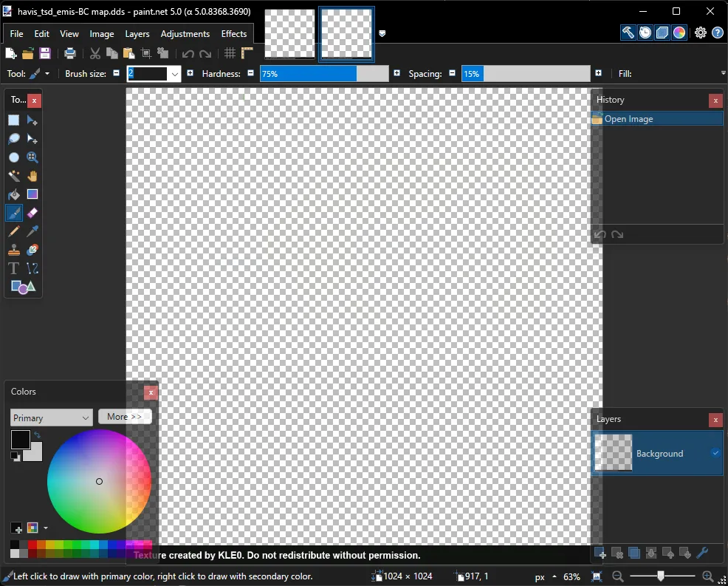Screen dimensions: 728x586
Task: Toggle Background layer visibility checkbox
Action: point(715,453)
